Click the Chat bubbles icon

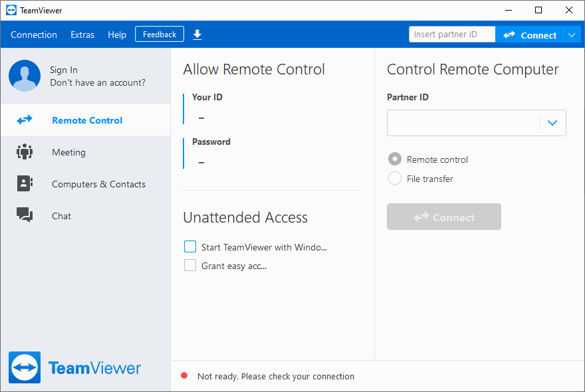(25, 215)
